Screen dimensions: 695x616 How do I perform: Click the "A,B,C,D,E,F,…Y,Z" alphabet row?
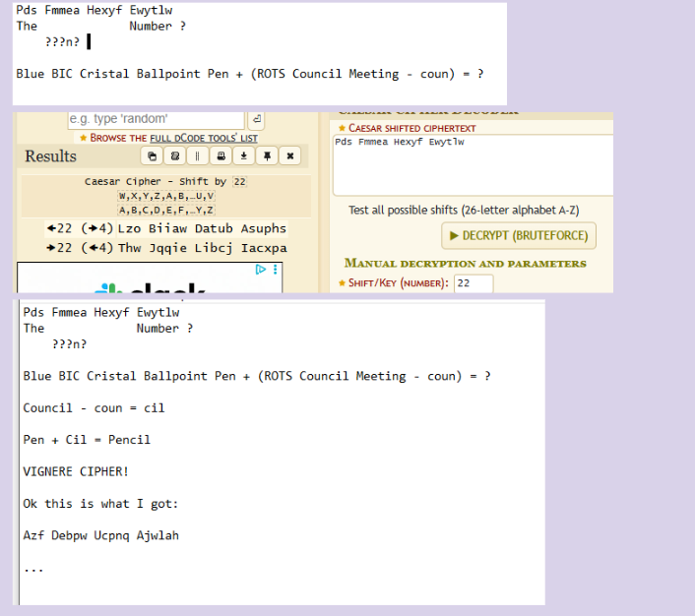(x=166, y=210)
